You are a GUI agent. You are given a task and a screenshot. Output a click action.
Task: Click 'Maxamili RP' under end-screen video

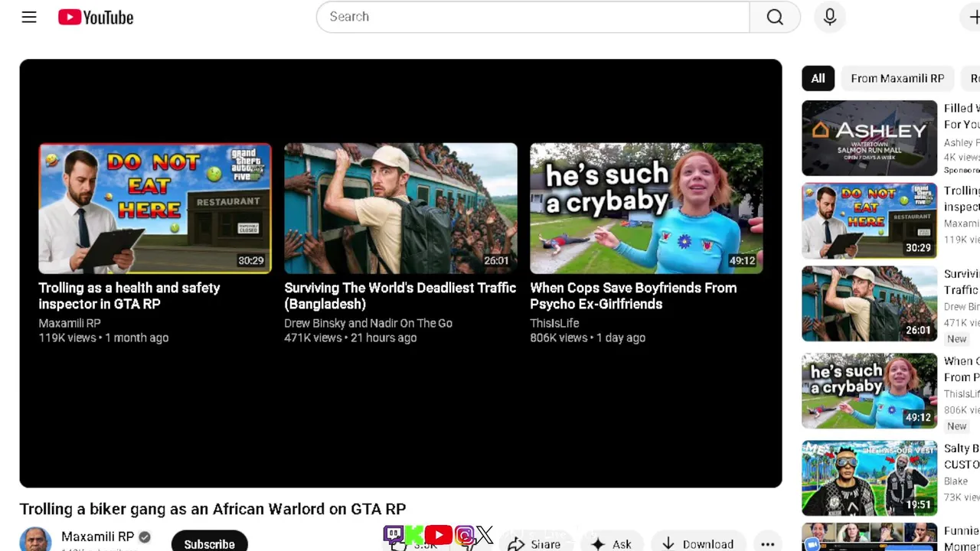70,323
